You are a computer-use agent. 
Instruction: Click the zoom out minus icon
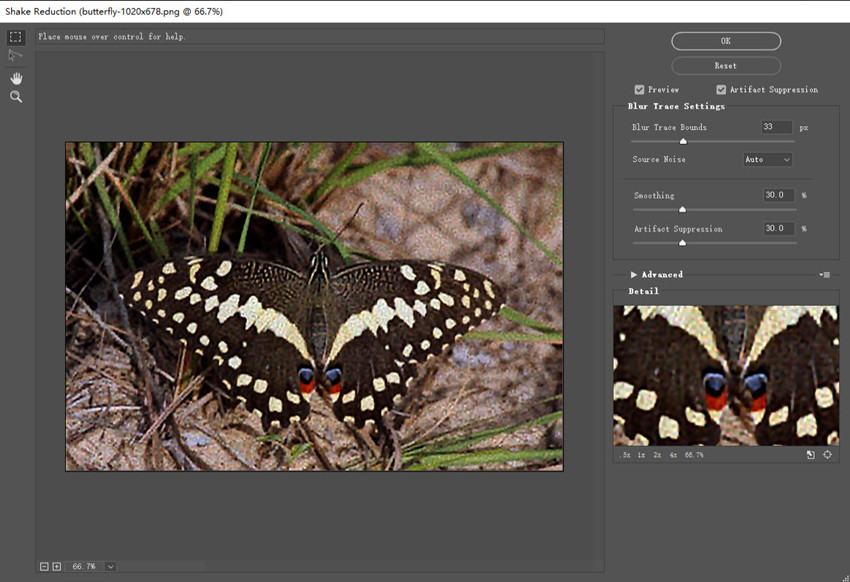click(43, 565)
